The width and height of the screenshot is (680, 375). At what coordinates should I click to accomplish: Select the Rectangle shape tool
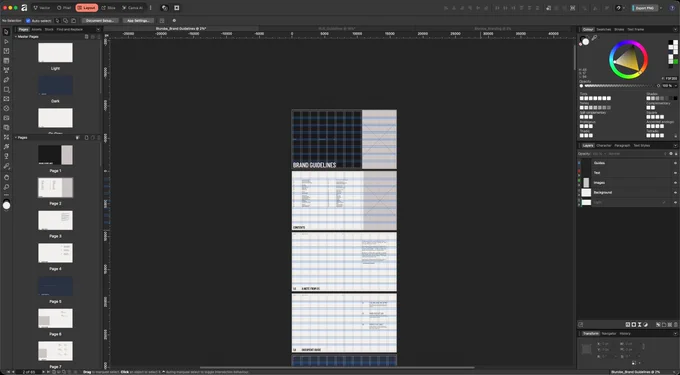click(6, 89)
